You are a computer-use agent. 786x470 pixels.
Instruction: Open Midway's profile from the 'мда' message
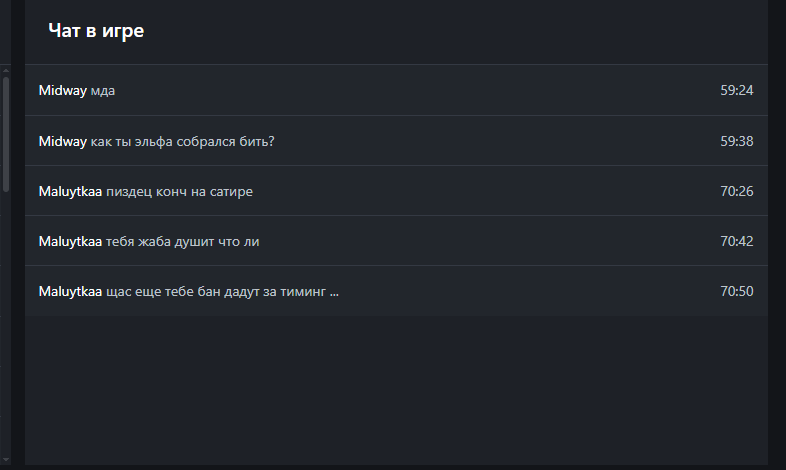(62, 91)
